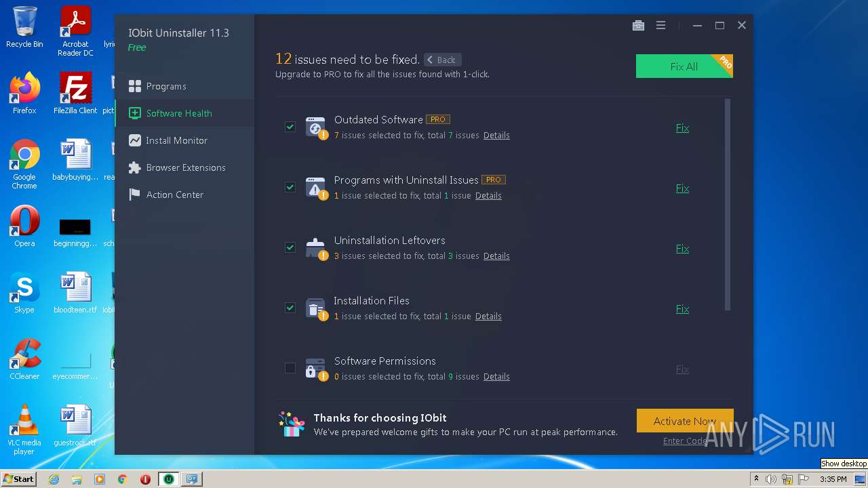This screenshot has height=488, width=868.
Task: Open the hamburger options menu
Action: [660, 26]
